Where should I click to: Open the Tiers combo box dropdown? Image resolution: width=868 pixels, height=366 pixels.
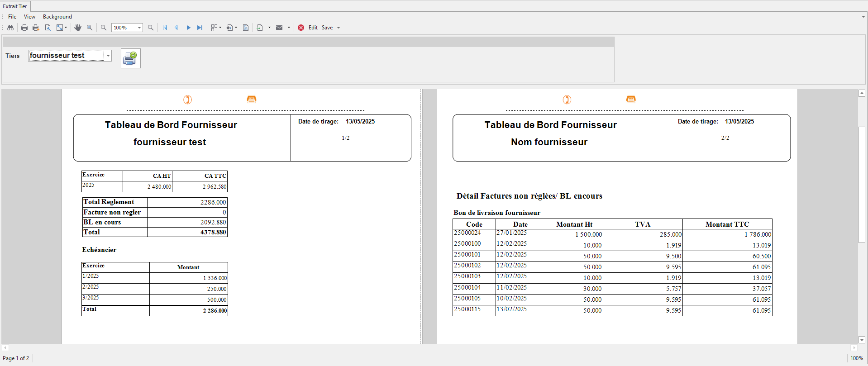pyautogui.click(x=108, y=56)
